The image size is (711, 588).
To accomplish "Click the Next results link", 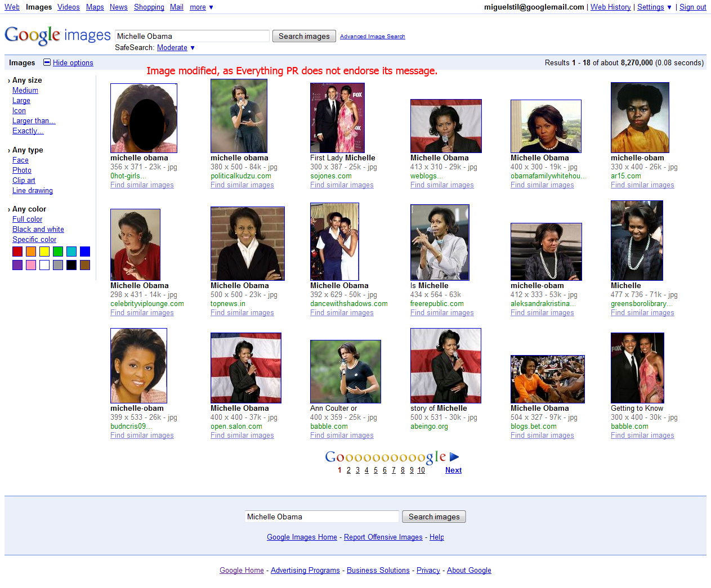I will click(453, 470).
